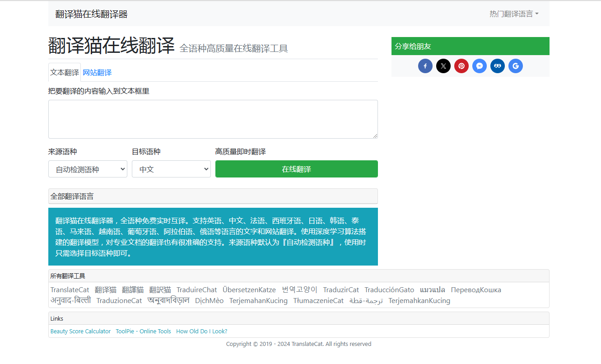Share on X using the black icon
The image size is (601, 364).
(x=443, y=66)
